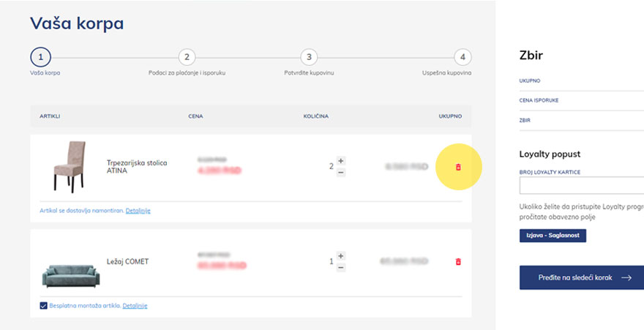The width and height of the screenshot is (644, 330).
Task: Decrease quantity of ATINA chair
Action: coord(340,173)
